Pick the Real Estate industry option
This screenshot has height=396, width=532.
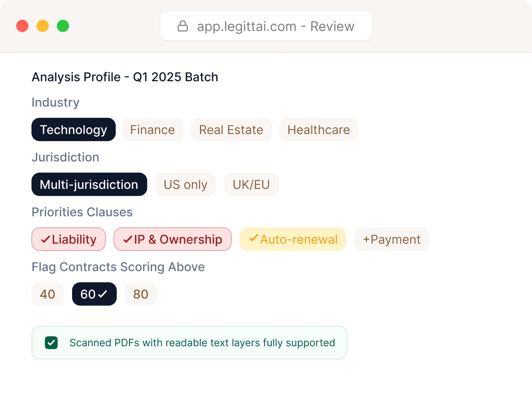[231, 130]
